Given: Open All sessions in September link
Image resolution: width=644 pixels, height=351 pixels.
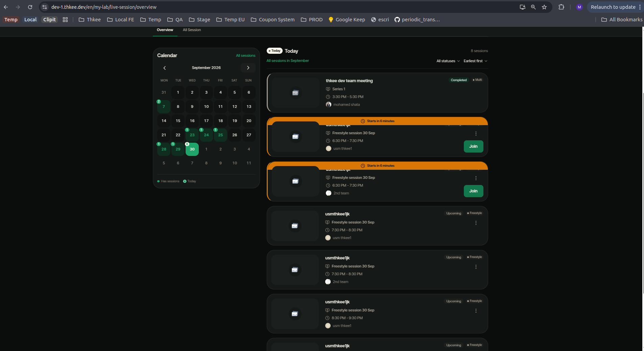Looking at the screenshot, I should pos(288,61).
